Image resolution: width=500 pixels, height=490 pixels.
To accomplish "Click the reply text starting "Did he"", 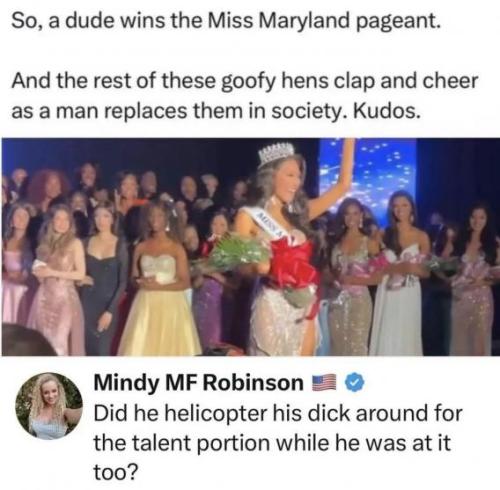I will click(x=278, y=443).
